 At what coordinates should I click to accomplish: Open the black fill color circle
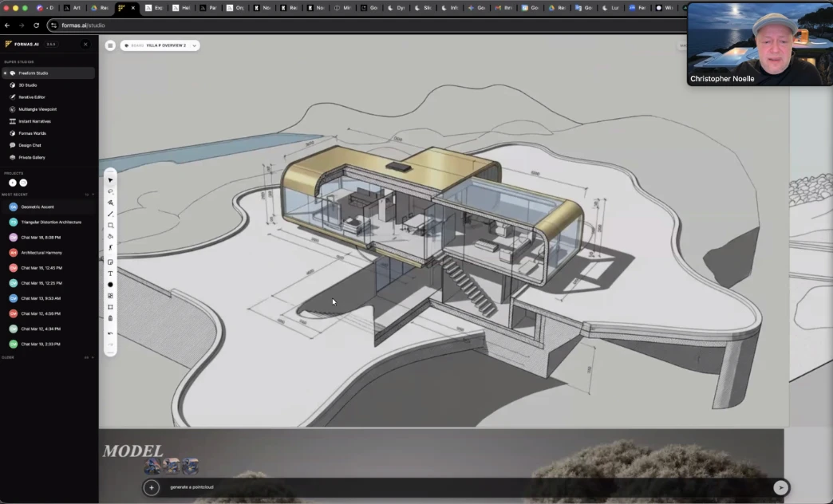click(x=110, y=285)
